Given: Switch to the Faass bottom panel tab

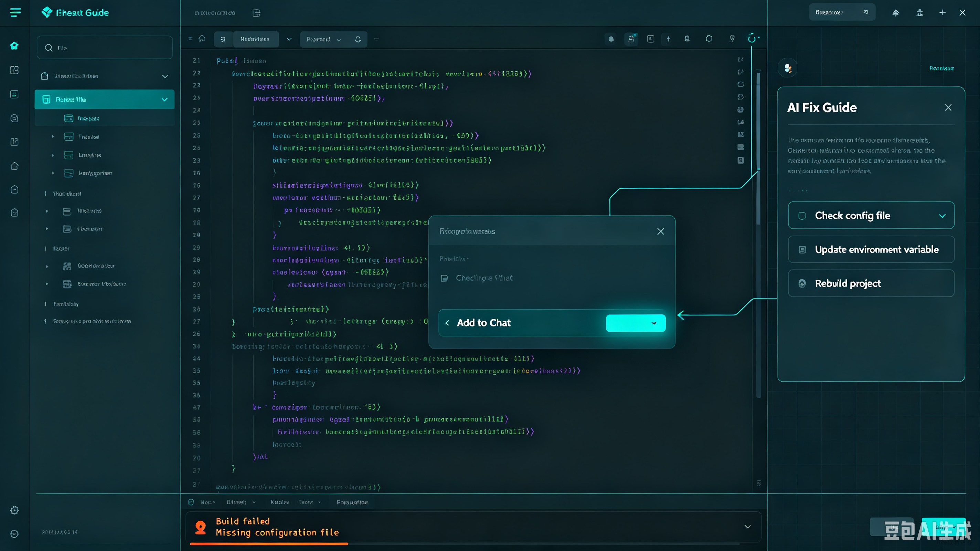Looking at the screenshot, I should pos(310,502).
